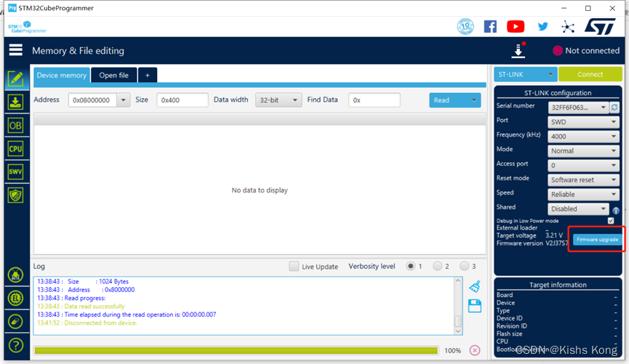Toggle Debug in Low Power mode checkbox
This screenshot has height=364, width=629.
point(611,220)
